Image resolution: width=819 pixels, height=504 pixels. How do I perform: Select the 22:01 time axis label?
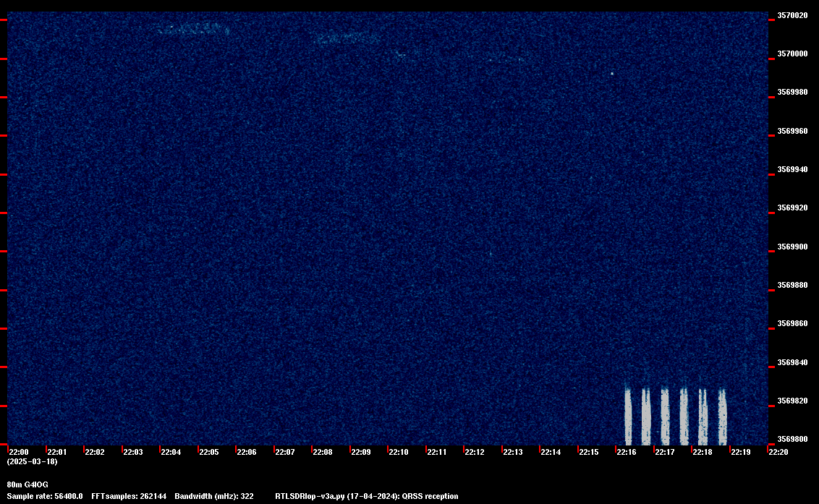coord(57,452)
